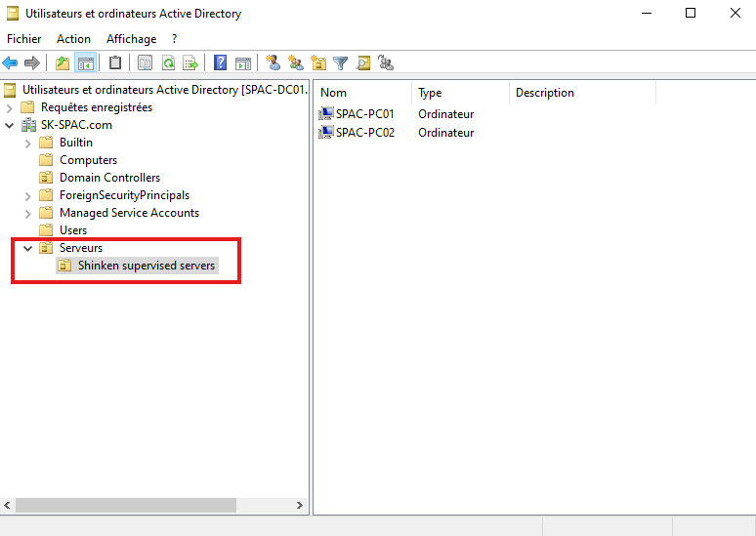Click the Find objects toolbar icon
Viewport: 756px width, 536px height.
[363, 63]
